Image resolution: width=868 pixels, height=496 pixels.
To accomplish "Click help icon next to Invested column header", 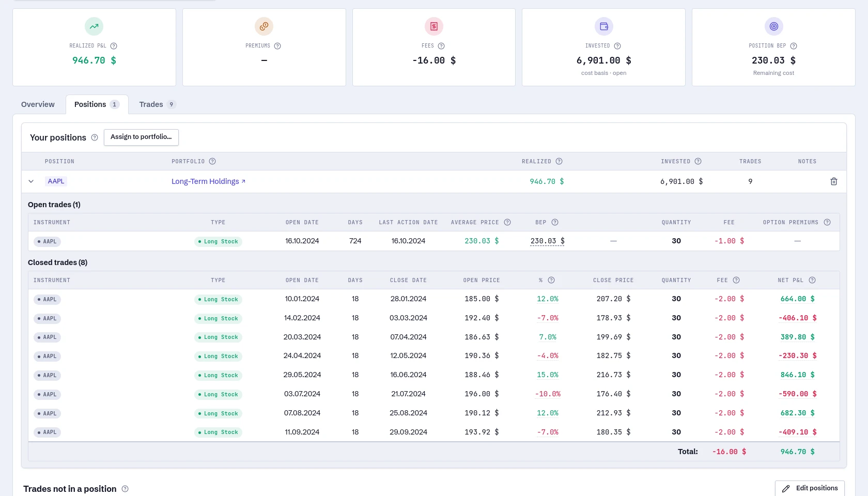I will [698, 161].
